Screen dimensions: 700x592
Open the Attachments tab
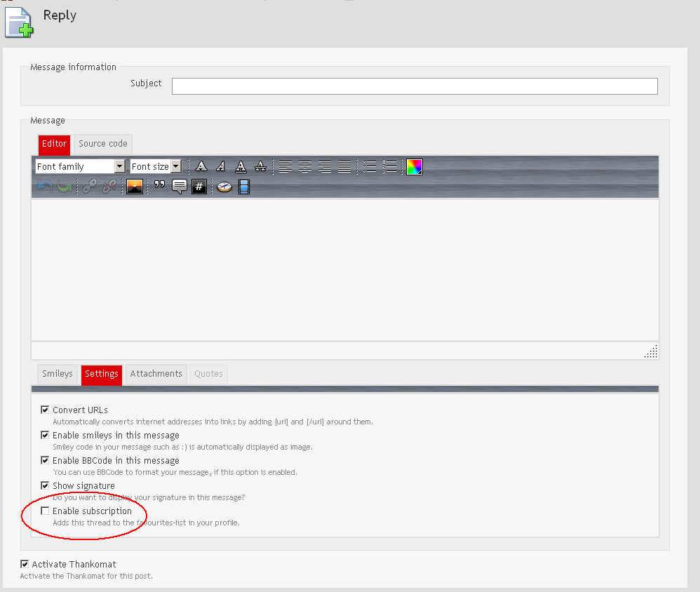tap(156, 374)
